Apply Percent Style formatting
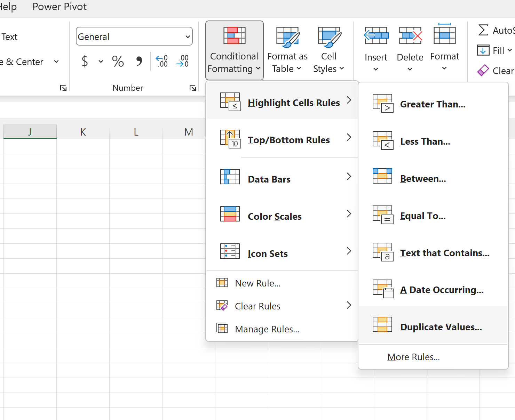The width and height of the screenshot is (515, 420). 118,62
